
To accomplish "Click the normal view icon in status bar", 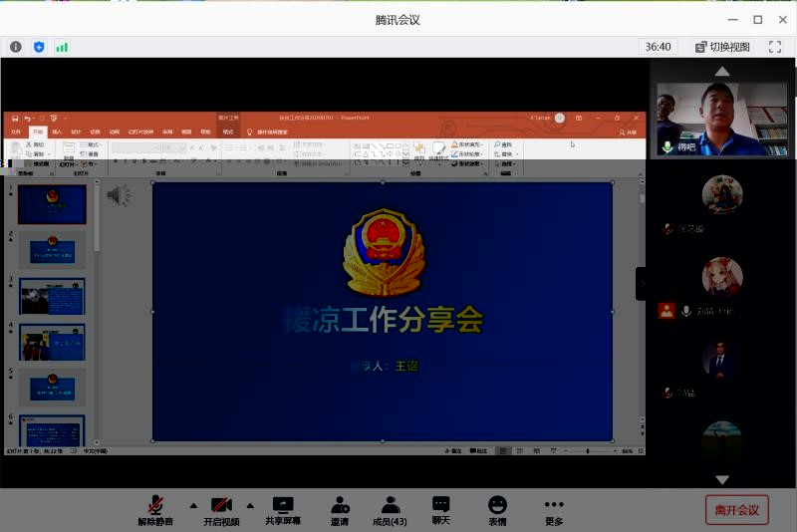I will (x=503, y=450).
